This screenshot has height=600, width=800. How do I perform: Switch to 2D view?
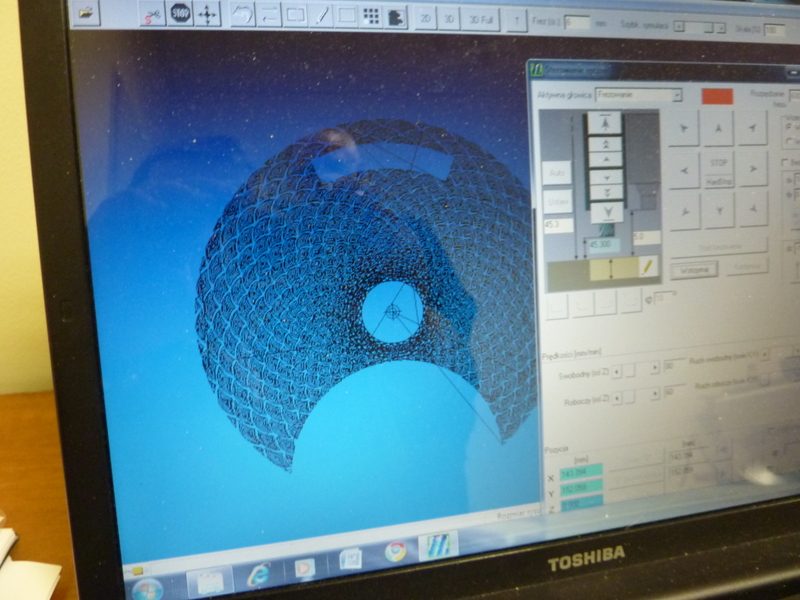click(x=425, y=18)
